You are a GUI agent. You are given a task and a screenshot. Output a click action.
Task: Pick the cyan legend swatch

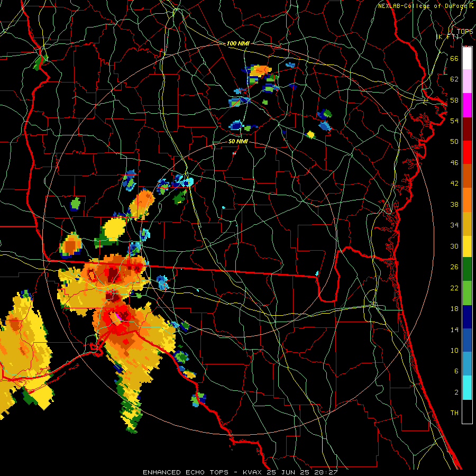(x=467, y=388)
